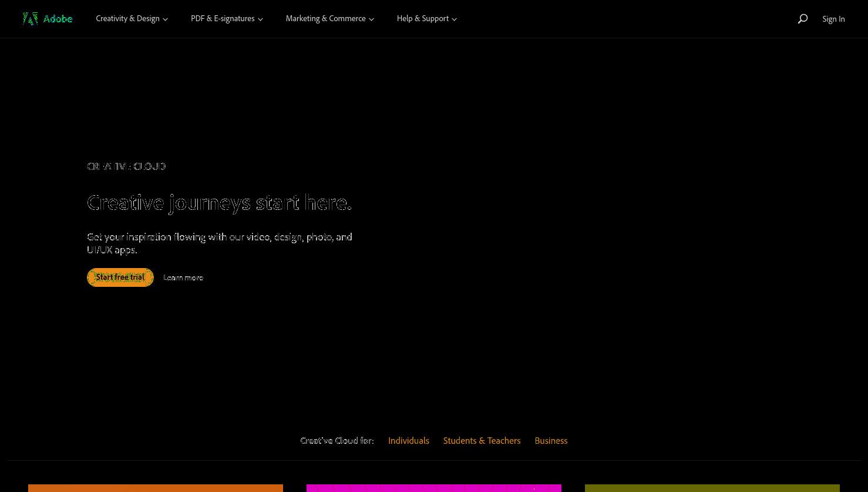Select the Students & Teachers link
868x492 pixels.
click(482, 440)
